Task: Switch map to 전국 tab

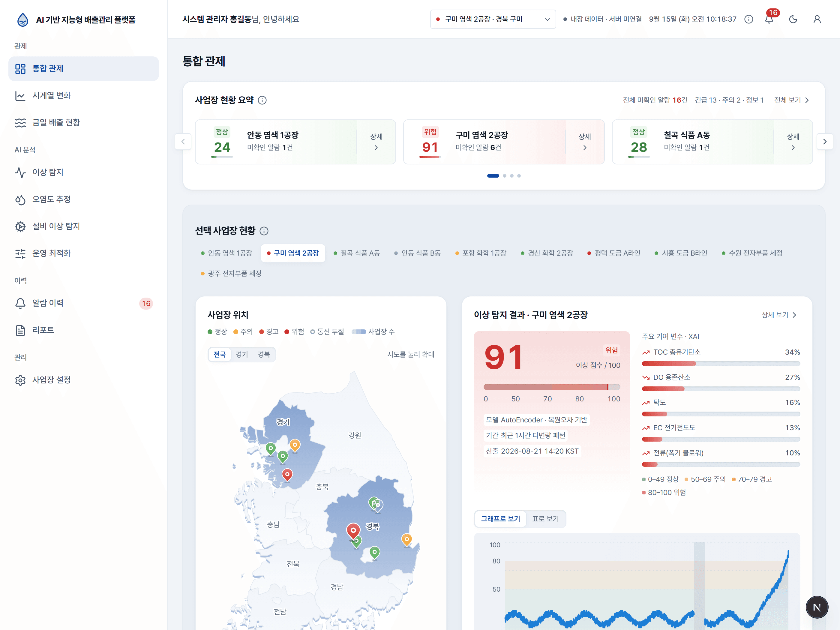Action: pos(220,355)
